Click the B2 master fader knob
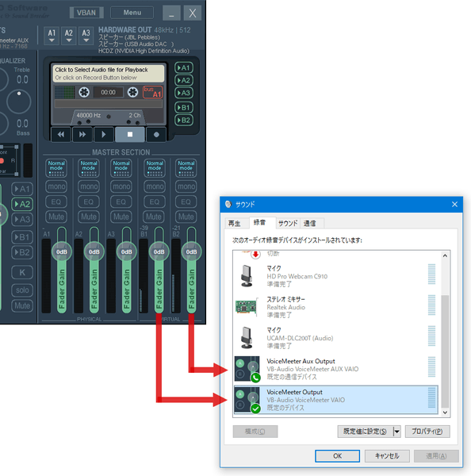 coord(191,251)
